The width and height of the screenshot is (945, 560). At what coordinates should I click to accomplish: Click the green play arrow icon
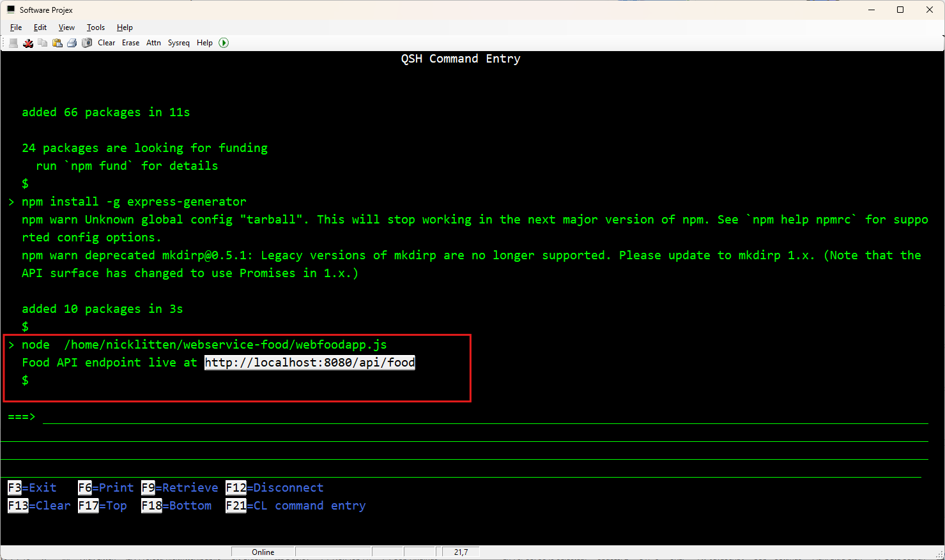(224, 43)
